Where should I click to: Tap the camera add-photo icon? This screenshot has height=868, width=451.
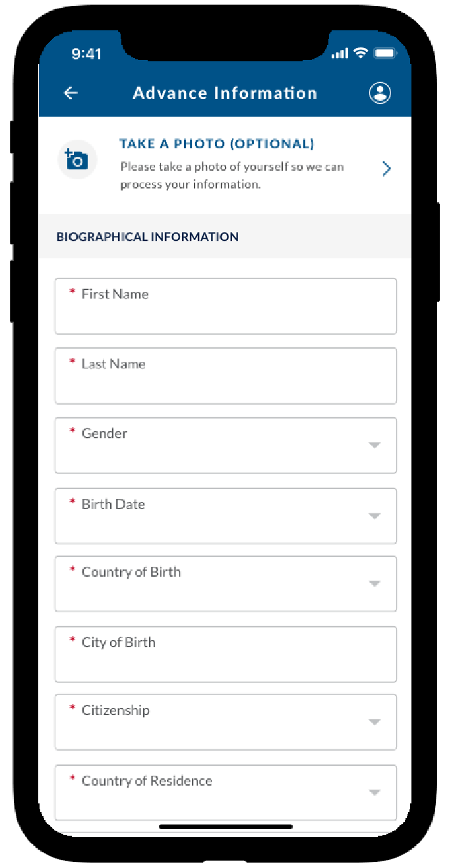click(x=77, y=159)
